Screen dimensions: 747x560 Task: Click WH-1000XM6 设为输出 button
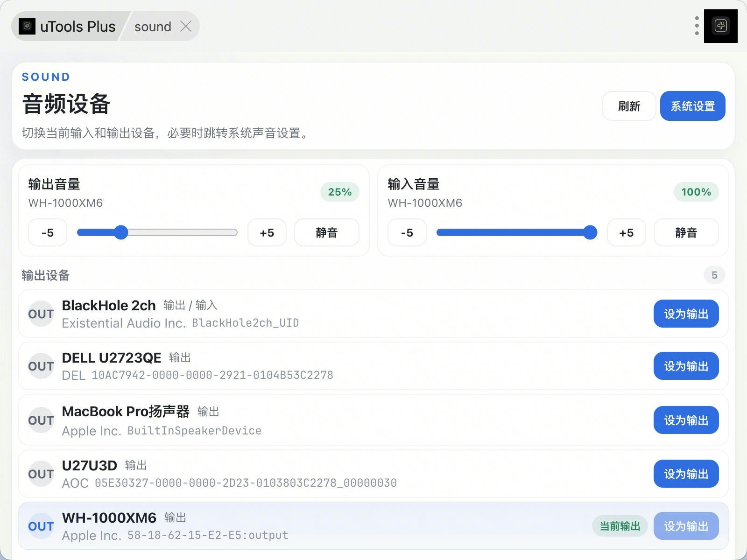pyautogui.click(x=686, y=526)
